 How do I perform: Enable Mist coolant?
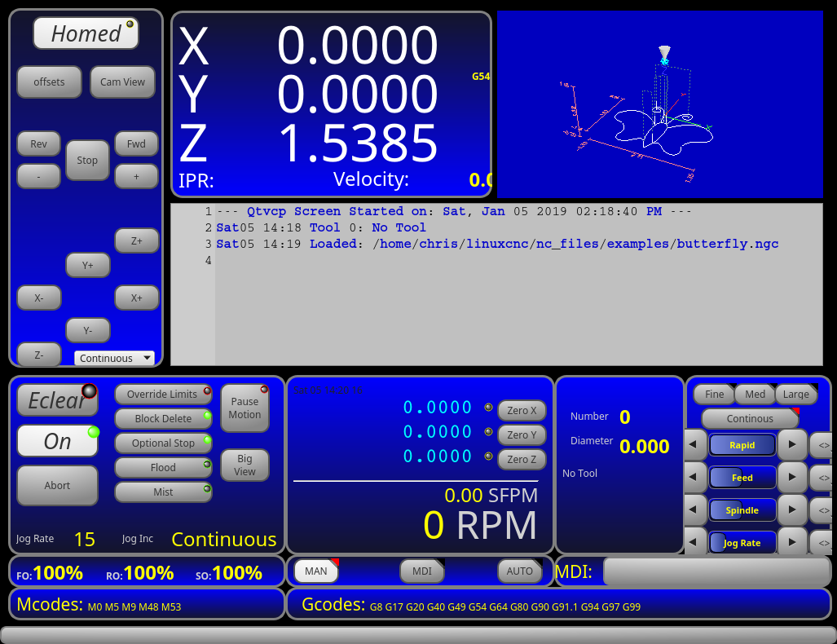tap(163, 492)
